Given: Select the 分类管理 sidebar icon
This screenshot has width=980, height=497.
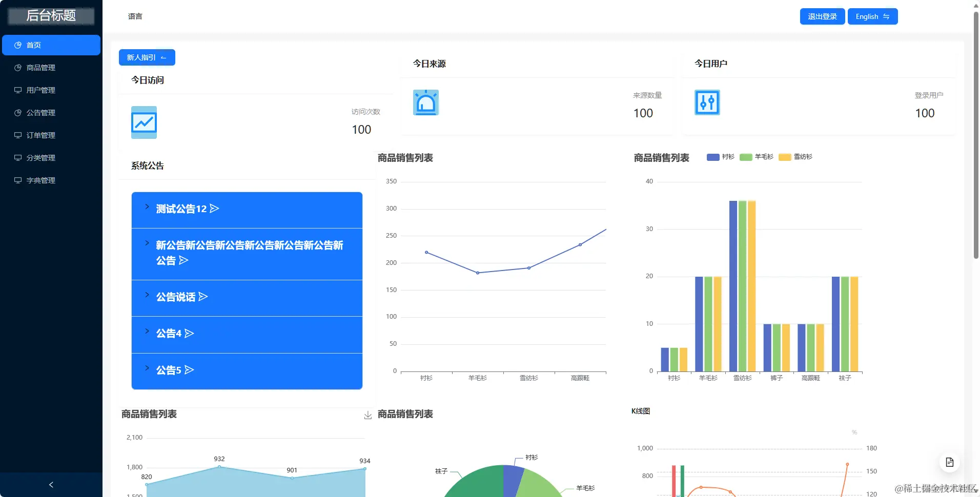Looking at the screenshot, I should pyautogui.click(x=18, y=157).
